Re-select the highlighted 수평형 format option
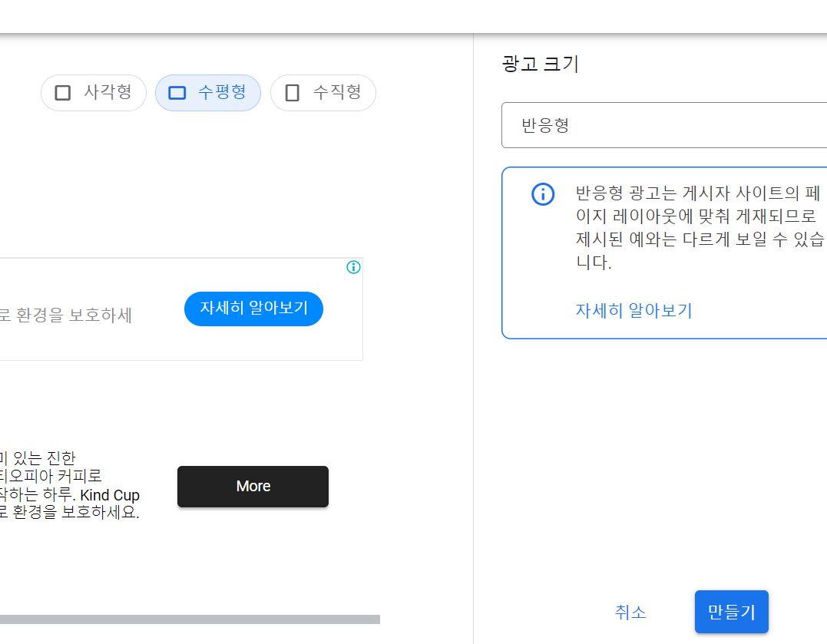Image resolution: width=827 pixels, height=644 pixels. coord(208,92)
